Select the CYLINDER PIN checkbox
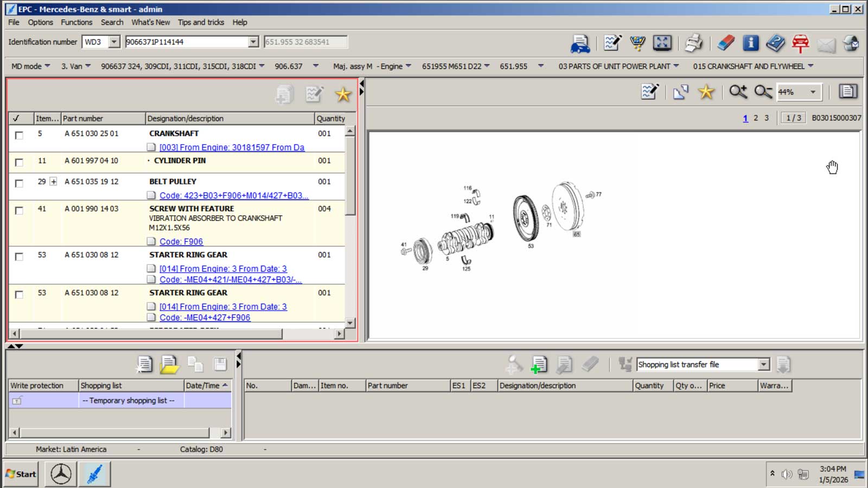Image resolution: width=868 pixels, height=488 pixels. (x=19, y=162)
